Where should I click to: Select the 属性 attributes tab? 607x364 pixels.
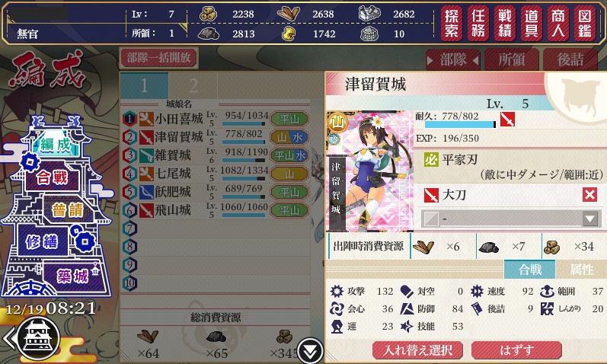(x=580, y=269)
